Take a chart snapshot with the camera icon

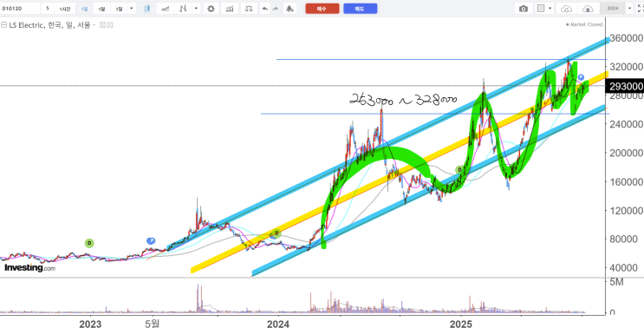pyautogui.click(x=524, y=9)
